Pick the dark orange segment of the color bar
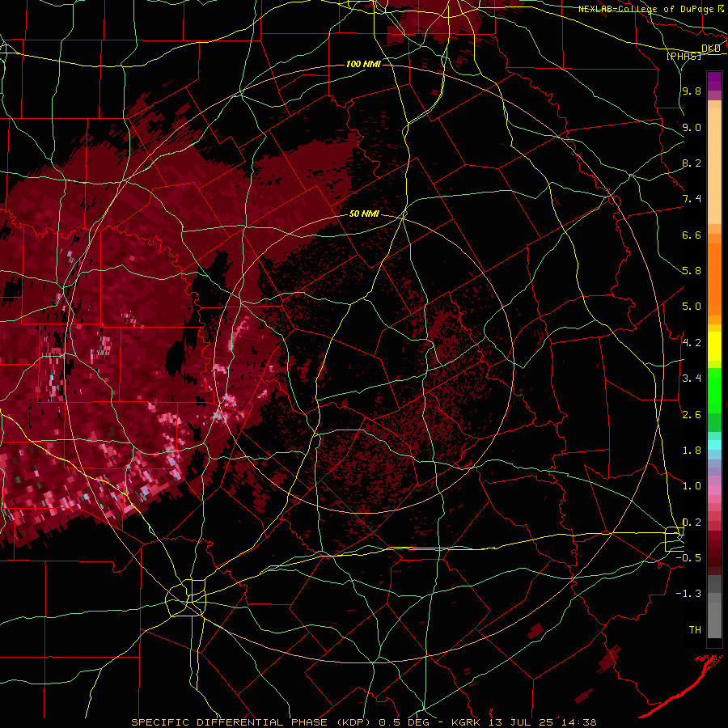 714,279
